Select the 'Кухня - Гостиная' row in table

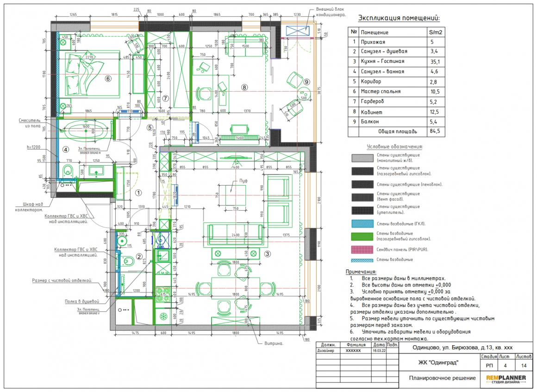(397, 62)
